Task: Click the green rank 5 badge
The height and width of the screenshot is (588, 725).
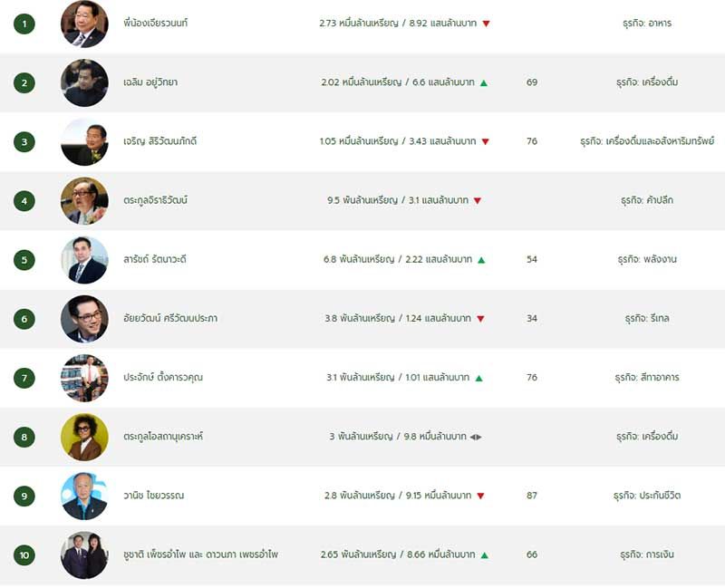Action: click(24, 260)
